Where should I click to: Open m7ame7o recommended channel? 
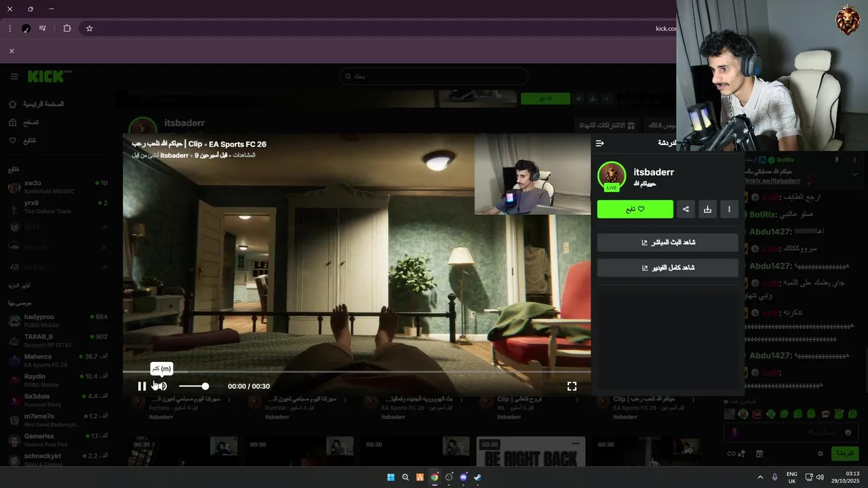click(x=58, y=420)
